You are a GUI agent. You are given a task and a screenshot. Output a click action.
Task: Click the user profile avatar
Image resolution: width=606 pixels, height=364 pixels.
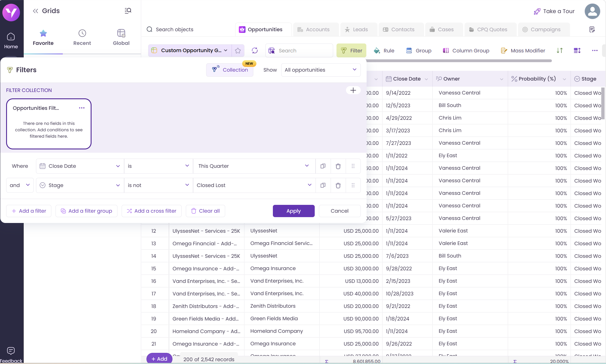click(x=592, y=11)
